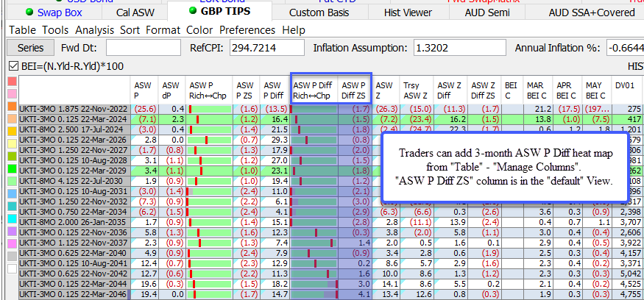Click the Annual Inflation % field
The width and height of the screenshot is (644, 300).
pyautogui.click(x=625, y=48)
